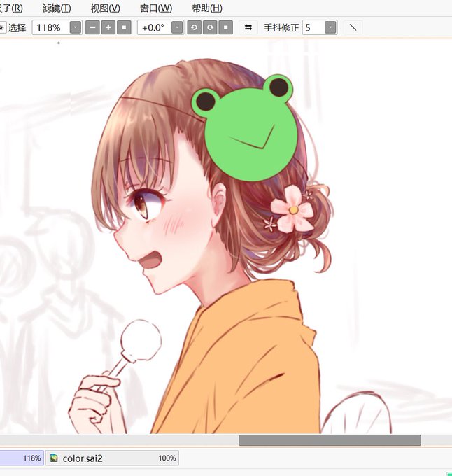Open the 帮助(H) menu

pyautogui.click(x=207, y=8)
